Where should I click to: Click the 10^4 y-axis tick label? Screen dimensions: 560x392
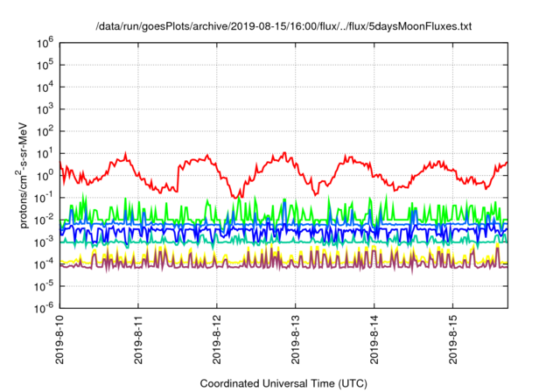tap(45, 87)
